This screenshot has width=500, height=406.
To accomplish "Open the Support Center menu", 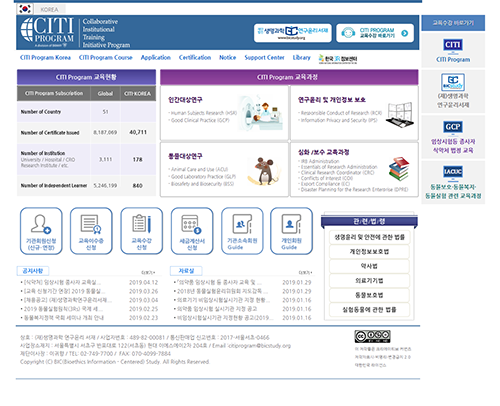I will coord(264,57).
